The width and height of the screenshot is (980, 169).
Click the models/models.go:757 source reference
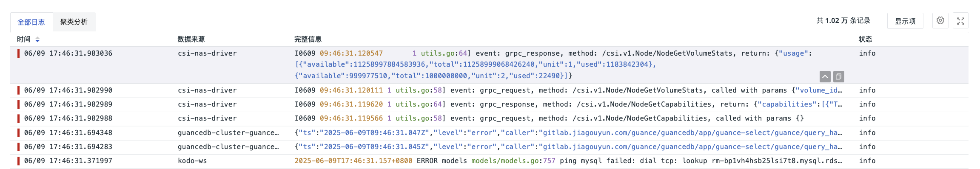[513, 161]
